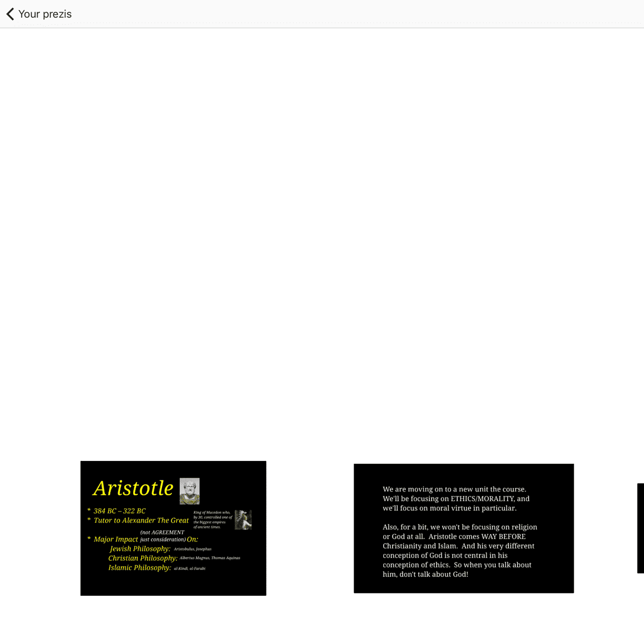This screenshot has width=644, height=644.
Task: Select the 'Islamic Philosophy:' line
Action: (140, 568)
